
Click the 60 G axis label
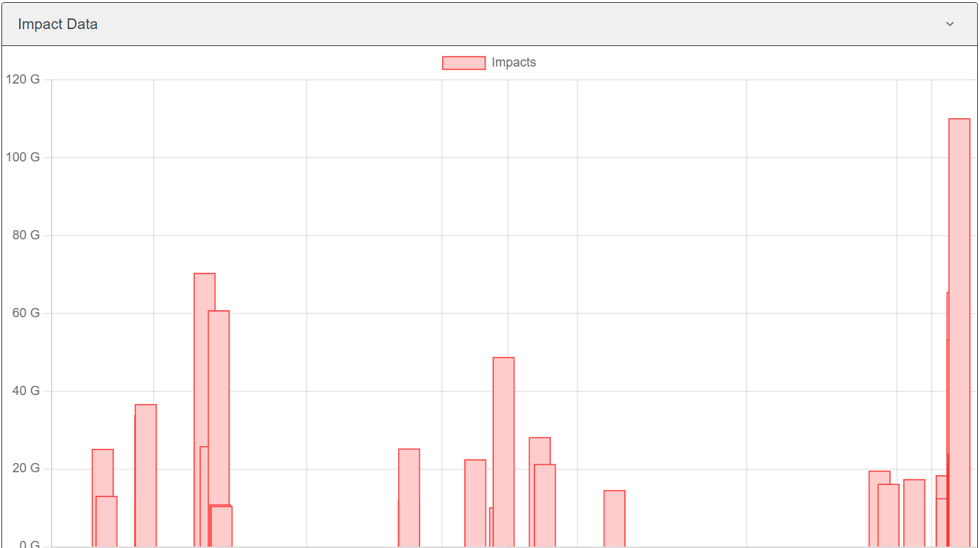pos(26,313)
